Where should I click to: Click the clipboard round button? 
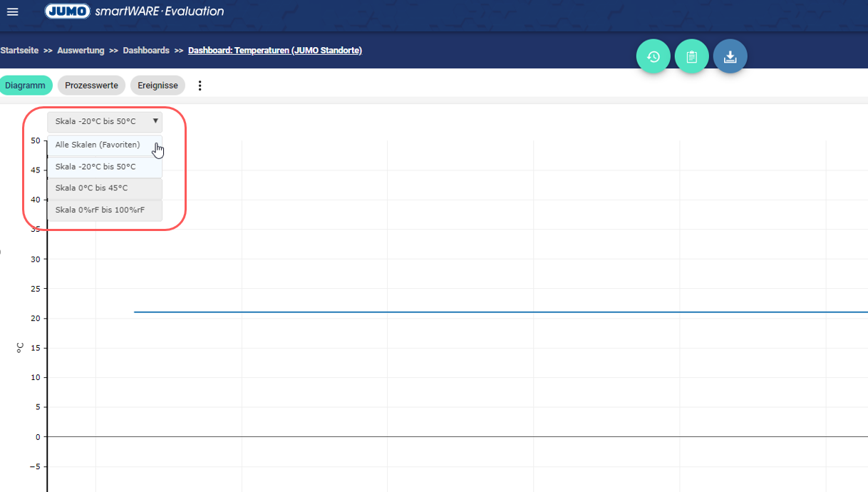[691, 57]
